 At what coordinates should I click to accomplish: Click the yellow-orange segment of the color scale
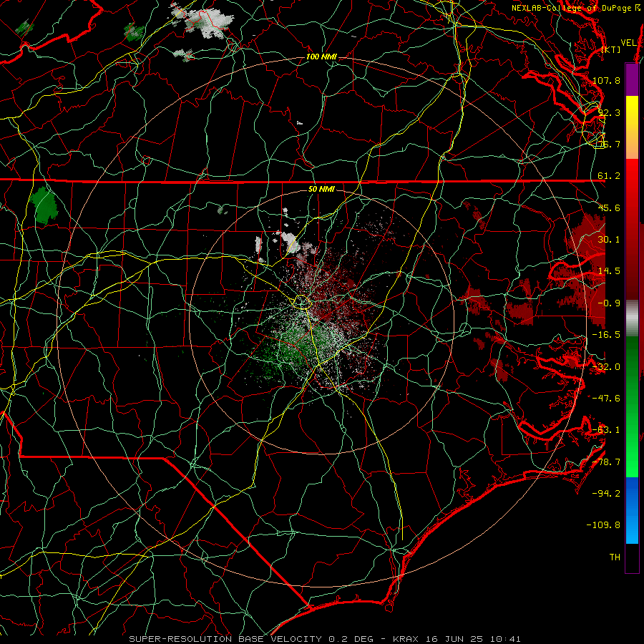pyautogui.click(x=632, y=127)
